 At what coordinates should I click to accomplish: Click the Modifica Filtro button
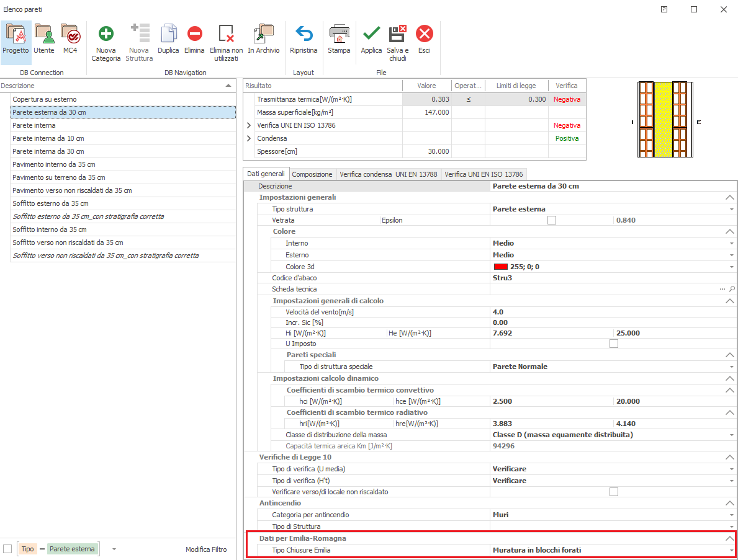pyautogui.click(x=206, y=549)
